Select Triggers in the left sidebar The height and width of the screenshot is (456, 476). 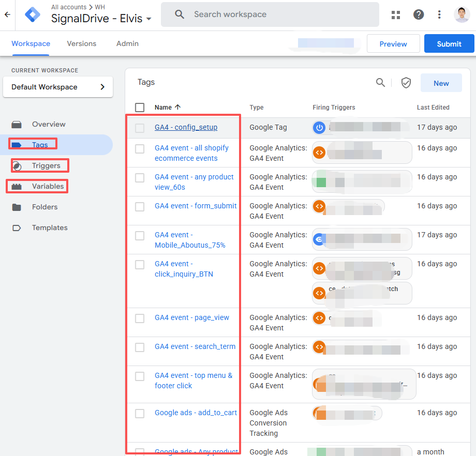[x=46, y=165]
